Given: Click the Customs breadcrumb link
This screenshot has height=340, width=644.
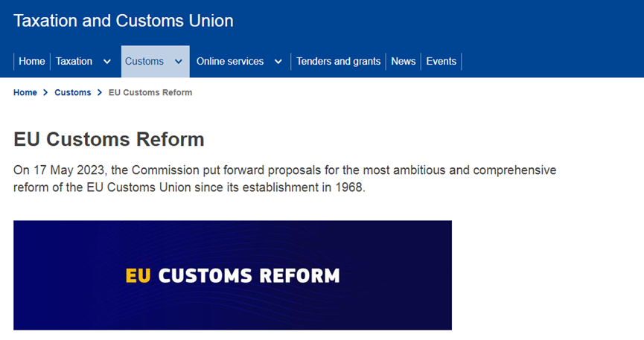Looking at the screenshot, I should (x=73, y=92).
